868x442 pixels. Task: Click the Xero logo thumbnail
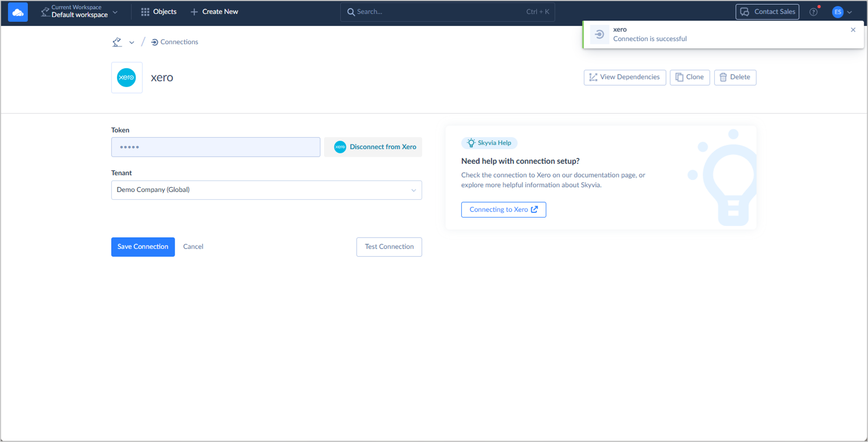click(127, 78)
